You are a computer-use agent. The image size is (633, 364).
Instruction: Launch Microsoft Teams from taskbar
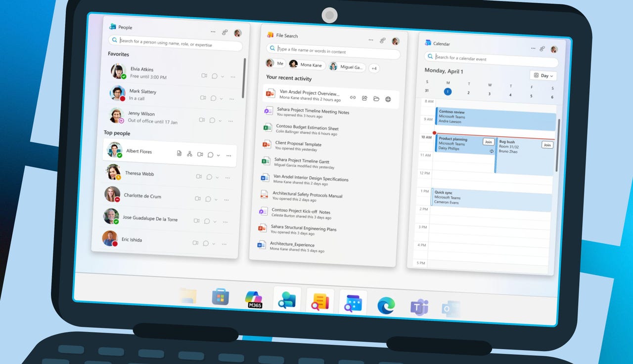(419, 307)
